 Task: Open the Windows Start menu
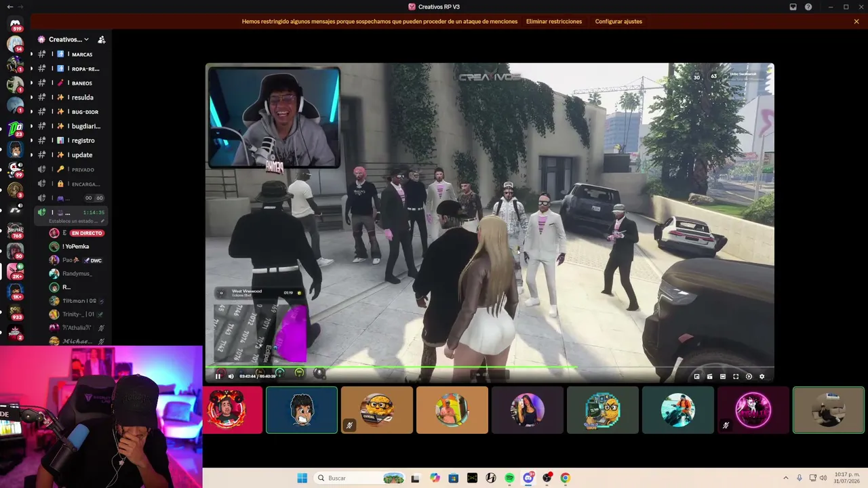point(302,478)
